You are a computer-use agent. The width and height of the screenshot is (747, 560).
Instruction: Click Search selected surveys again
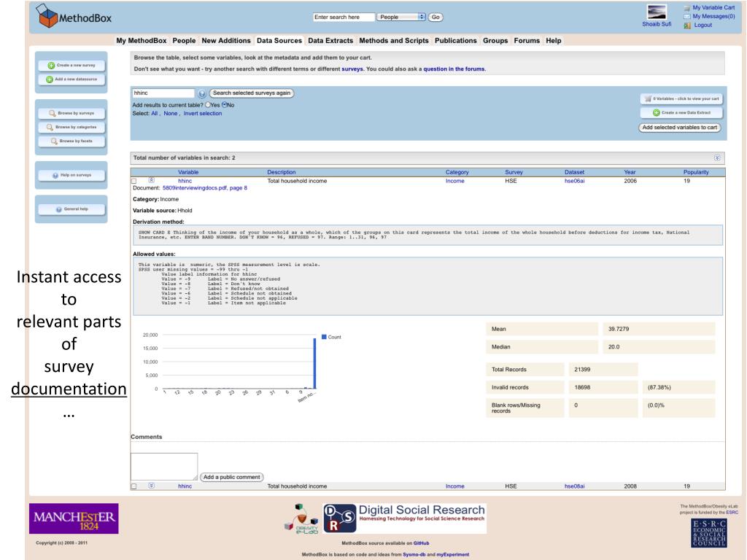[252, 93]
